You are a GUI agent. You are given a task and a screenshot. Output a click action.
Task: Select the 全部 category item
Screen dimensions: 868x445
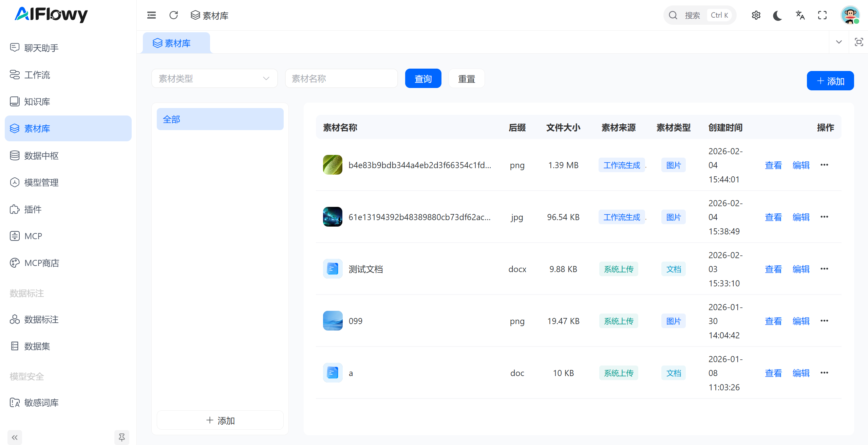[220, 119]
